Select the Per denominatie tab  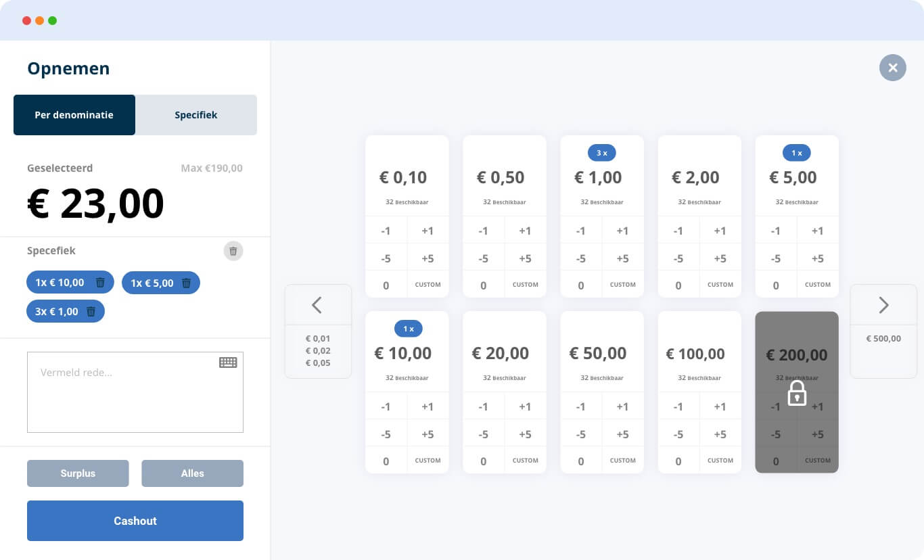click(74, 115)
